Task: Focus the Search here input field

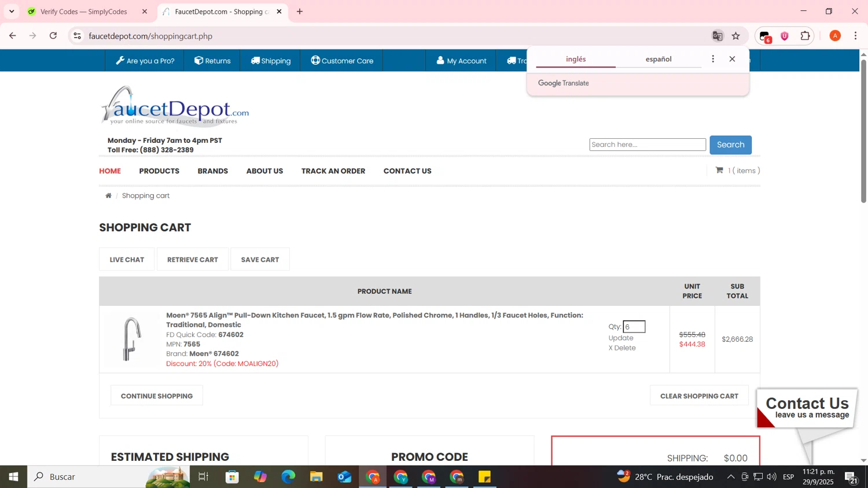Action: [648, 145]
